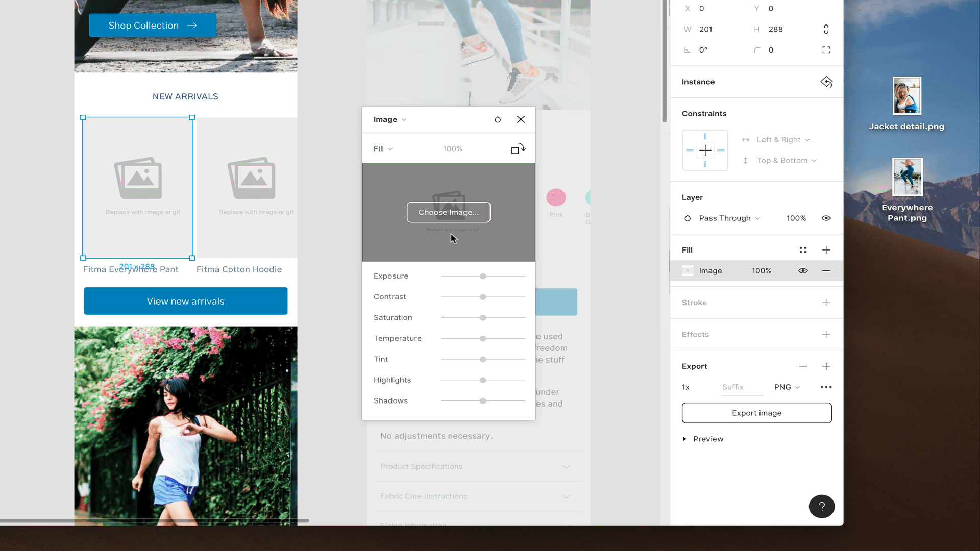This screenshot has width=980, height=551.
Task: Click the Choose Image button in panel
Action: (x=448, y=212)
